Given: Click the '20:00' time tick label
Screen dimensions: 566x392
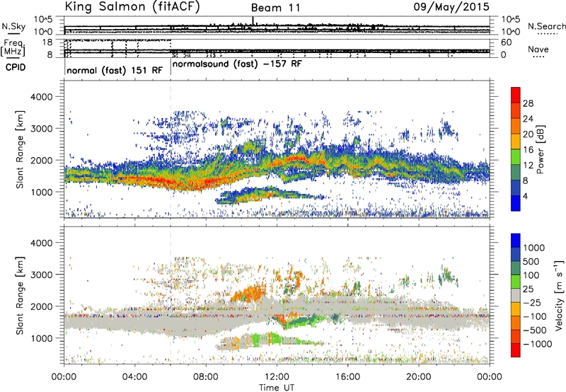Looking at the screenshot, I should 419,377.
